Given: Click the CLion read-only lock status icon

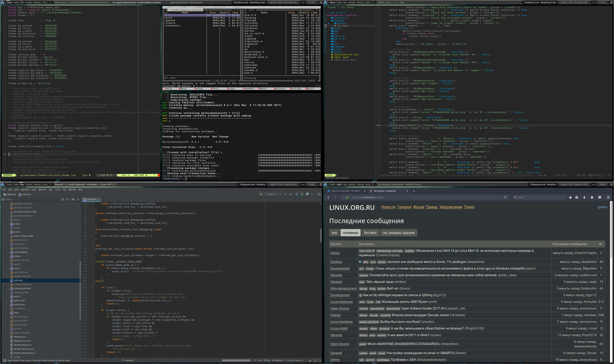Looking at the screenshot, I should 310,361.
